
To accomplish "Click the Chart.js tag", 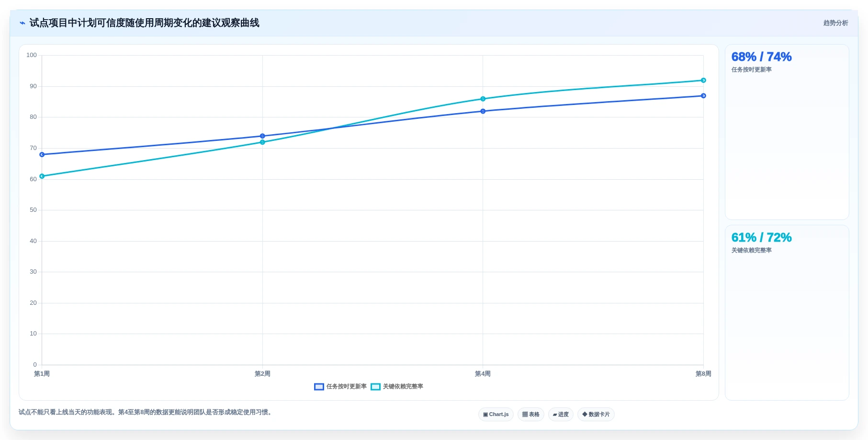I will (496, 415).
